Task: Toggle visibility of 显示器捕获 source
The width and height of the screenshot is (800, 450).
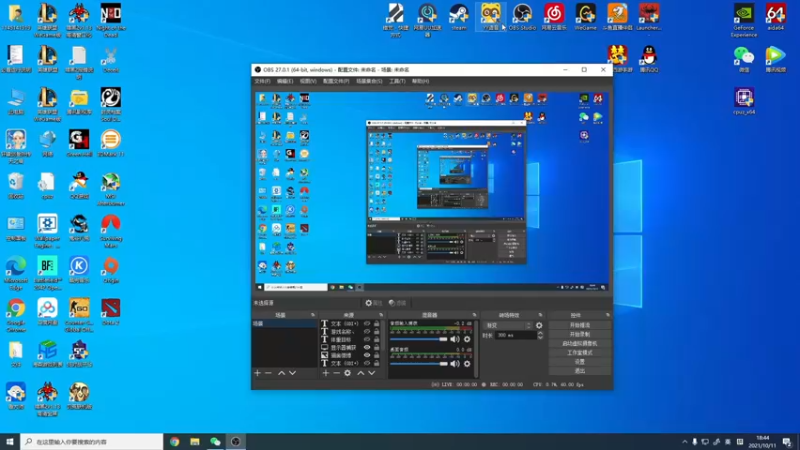Action: click(x=367, y=347)
